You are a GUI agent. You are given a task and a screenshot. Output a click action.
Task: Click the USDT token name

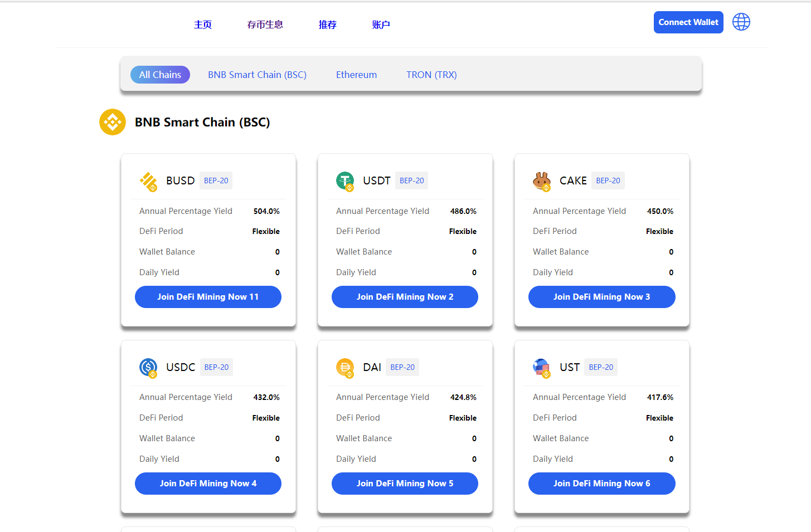coord(377,180)
